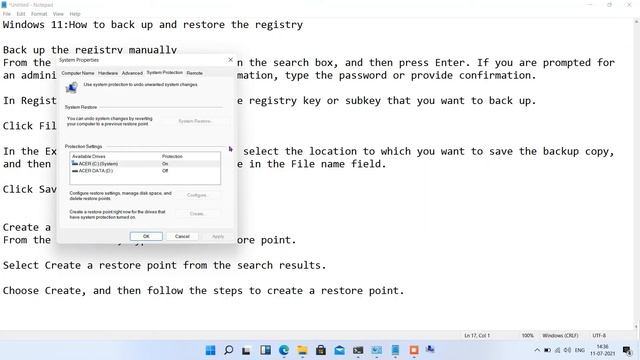The image size is (640, 360).
Task: Open the terminal icon on taskbar
Action: tap(358, 350)
